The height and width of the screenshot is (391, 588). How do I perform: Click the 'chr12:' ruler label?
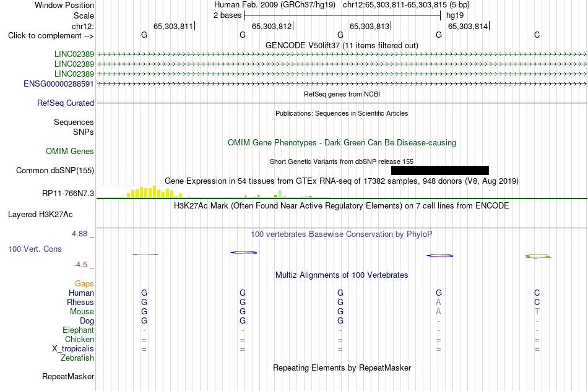(x=82, y=26)
